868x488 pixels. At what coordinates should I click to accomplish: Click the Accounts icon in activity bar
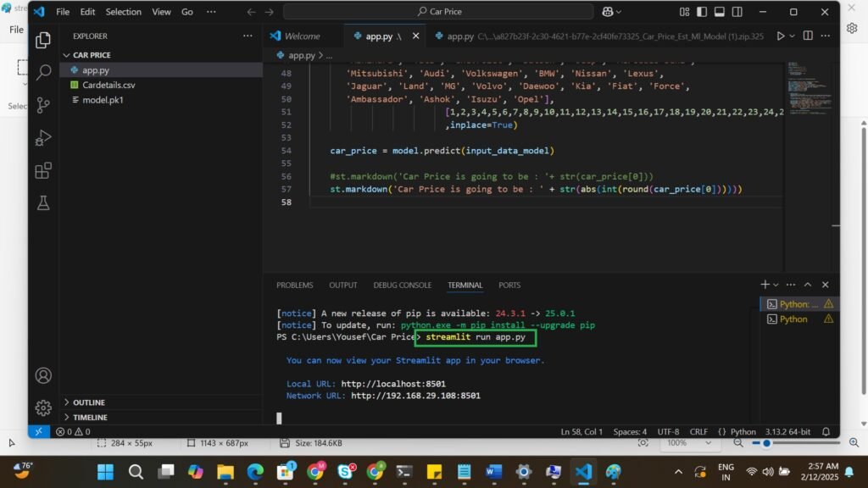[43, 375]
